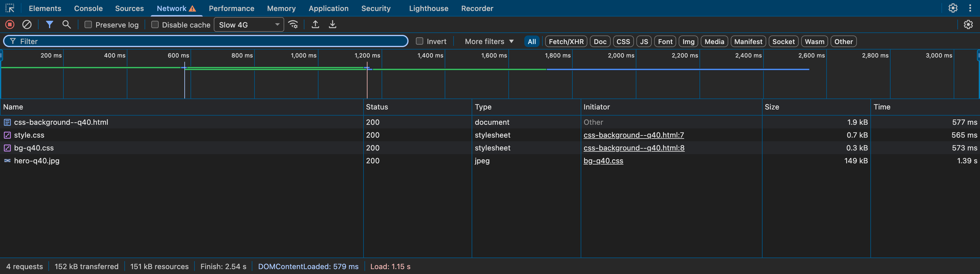Viewport: 980px width, 274px height.
Task: Click stylesheet icon beside style.css
Action: (x=7, y=135)
